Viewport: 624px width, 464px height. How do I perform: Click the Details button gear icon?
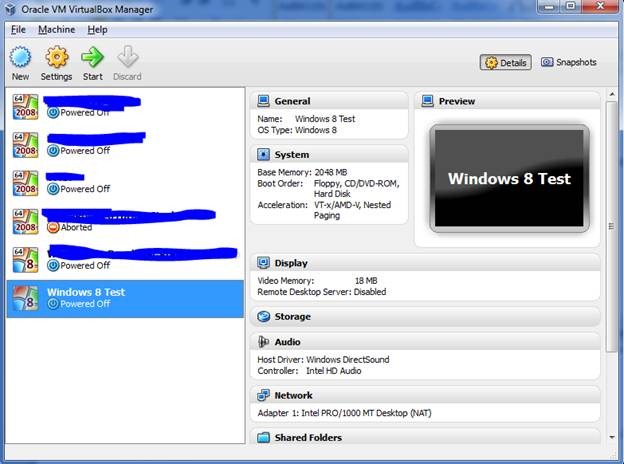491,63
